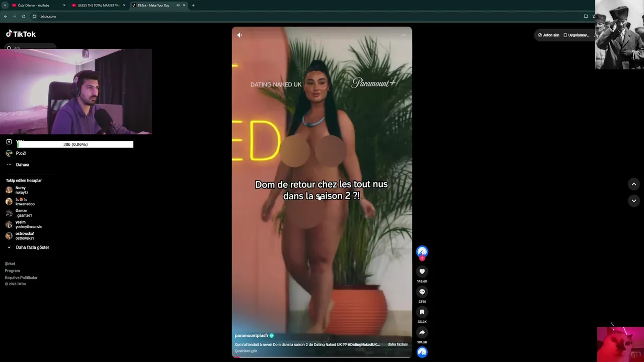
Task: Open the Profil sidebar item
Action: click(x=21, y=153)
